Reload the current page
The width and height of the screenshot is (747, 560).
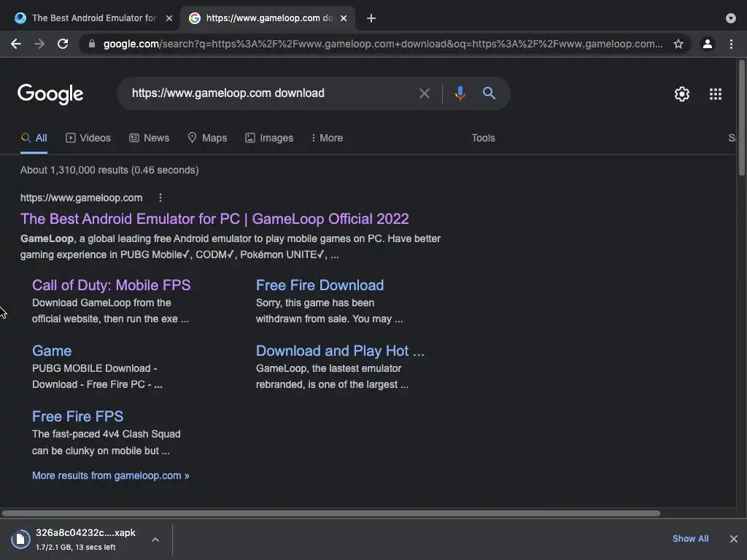tap(63, 44)
